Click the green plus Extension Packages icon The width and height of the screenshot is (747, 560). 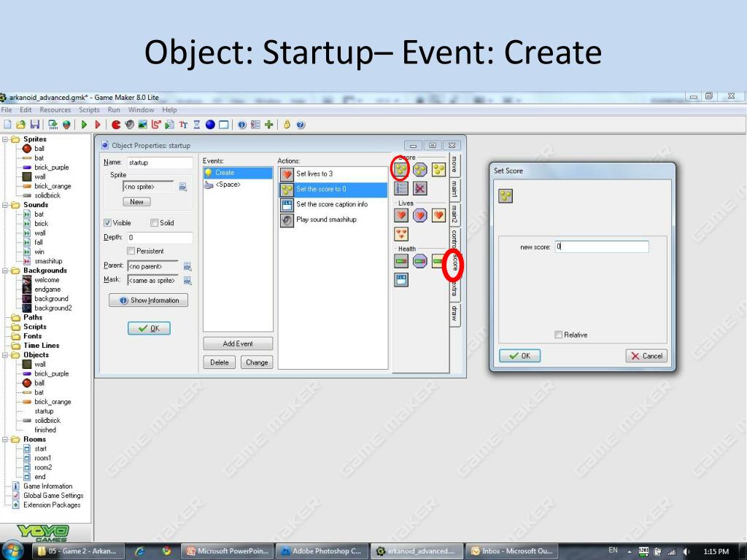pos(268,125)
